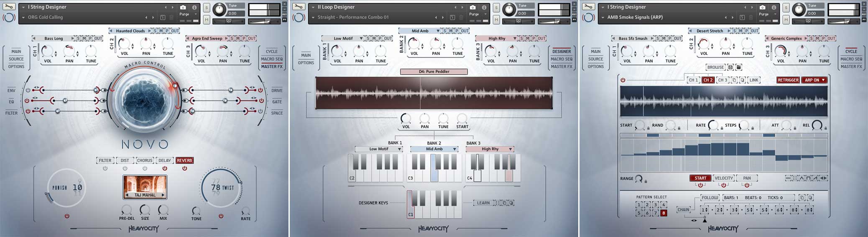868x237 pixels.
Task: Click grid icon right of LEARN button
Action: (497, 203)
